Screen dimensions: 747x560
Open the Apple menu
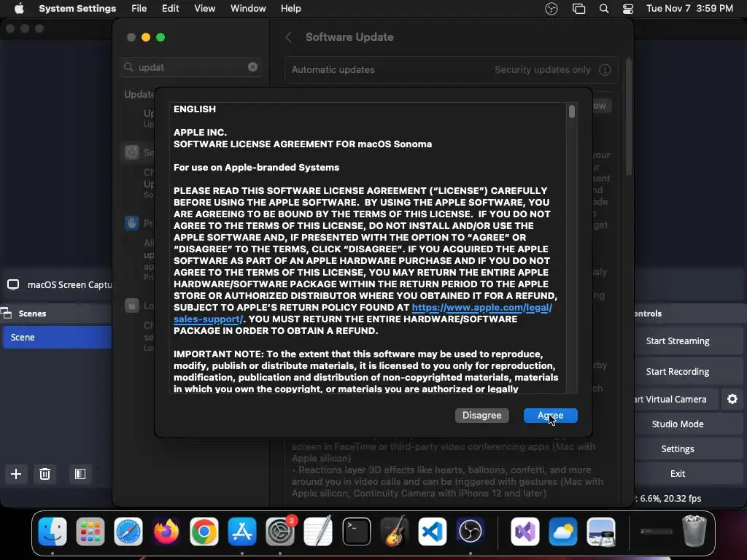tap(19, 9)
